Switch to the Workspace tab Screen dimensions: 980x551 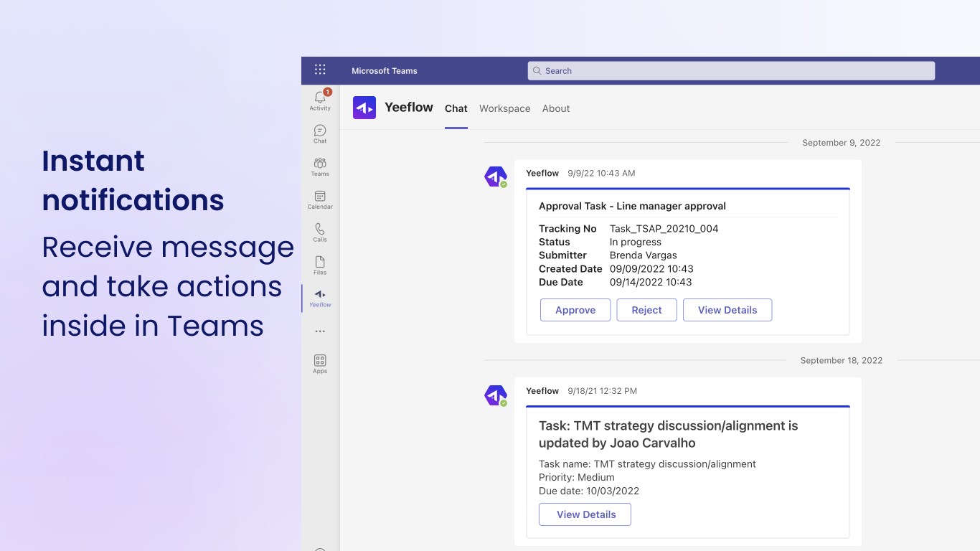(505, 108)
